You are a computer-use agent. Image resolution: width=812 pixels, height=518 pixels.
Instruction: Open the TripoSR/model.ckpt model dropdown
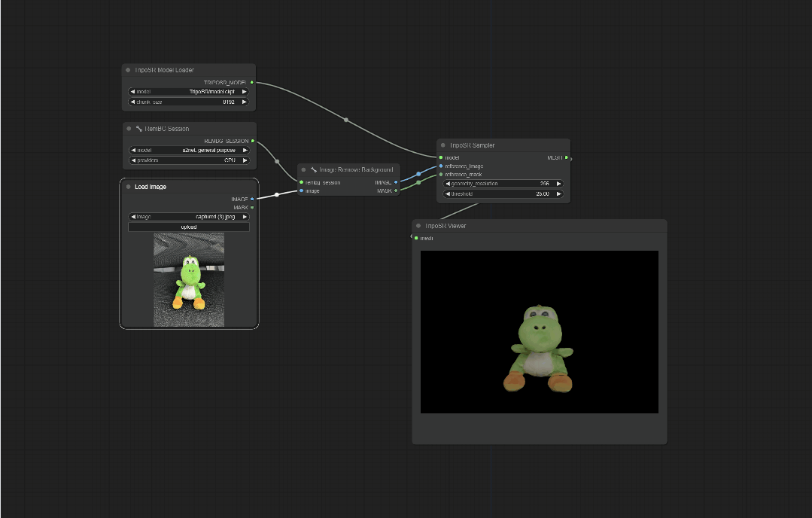[188, 92]
